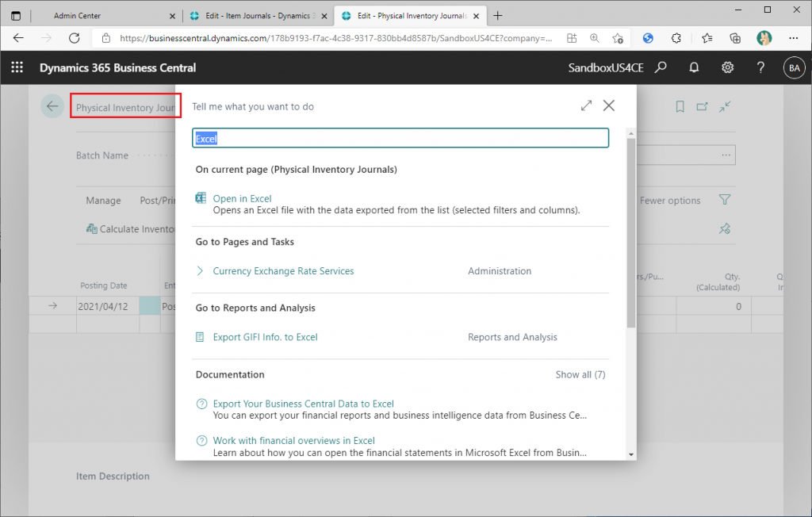
Task: Open Currency Exchange Rate Services page link
Action: click(x=283, y=271)
